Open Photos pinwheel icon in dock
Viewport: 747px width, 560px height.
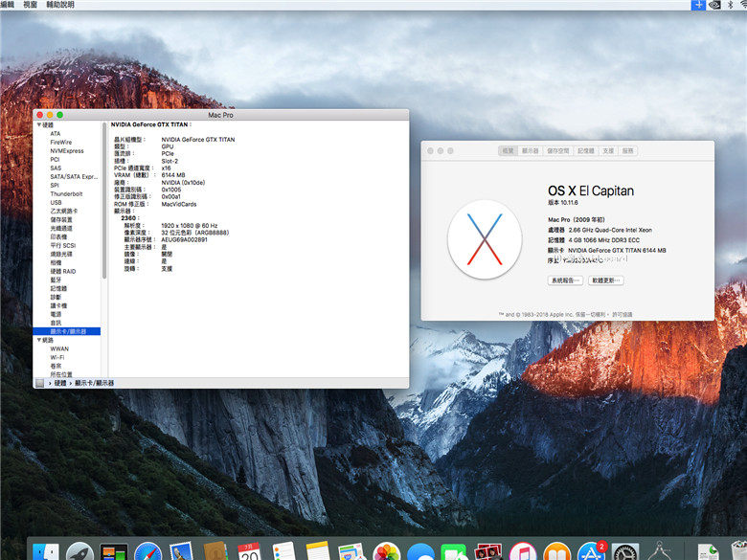386,552
